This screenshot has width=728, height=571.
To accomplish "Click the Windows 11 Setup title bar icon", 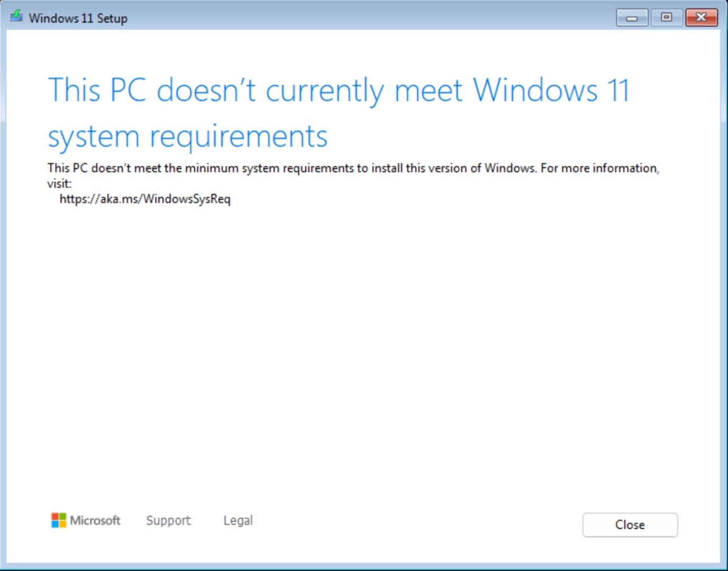I will coord(17,16).
